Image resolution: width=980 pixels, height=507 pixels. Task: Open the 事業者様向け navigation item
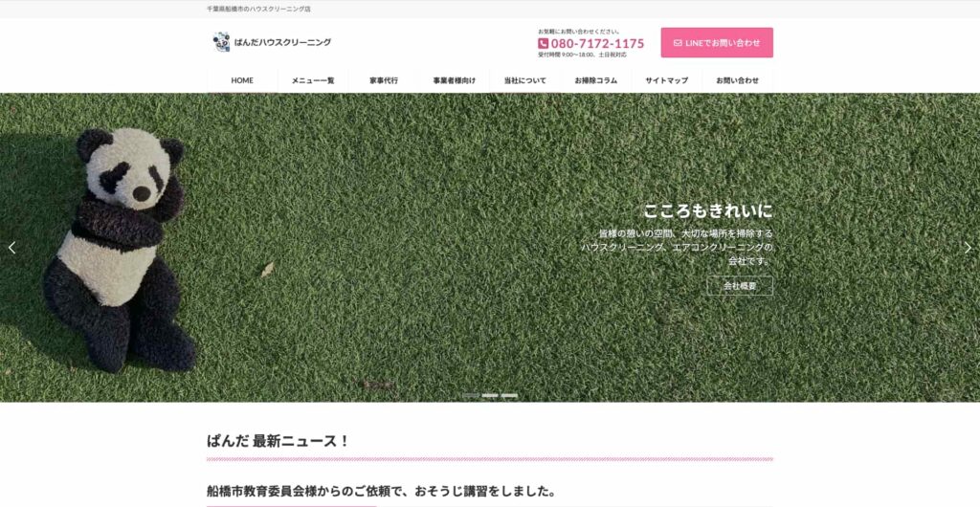click(454, 80)
